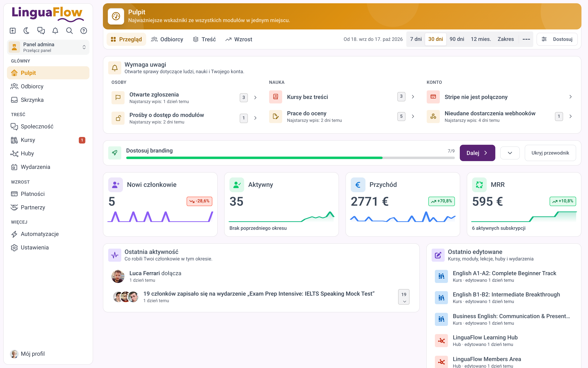Click the Automatyzacje lightning icon

click(x=14, y=234)
